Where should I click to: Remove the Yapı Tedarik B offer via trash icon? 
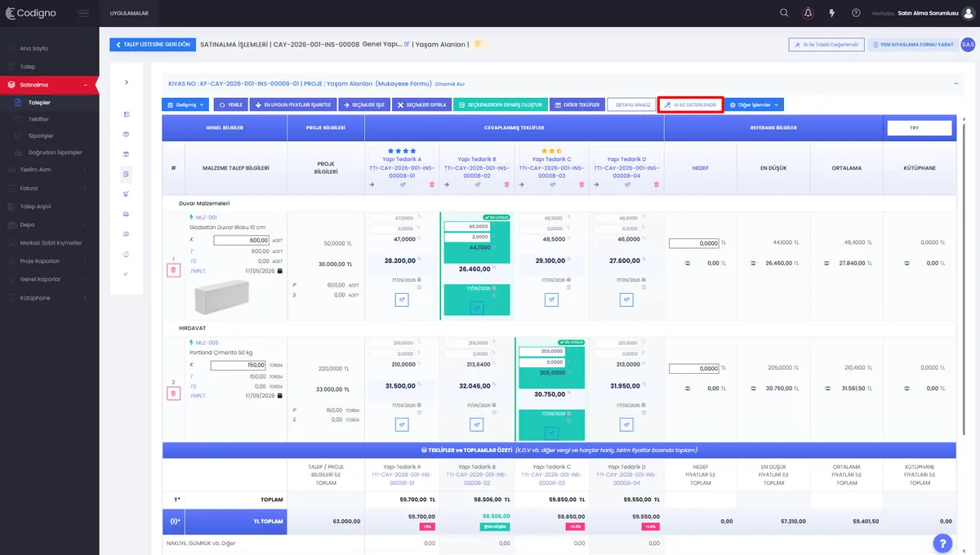(x=506, y=185)
